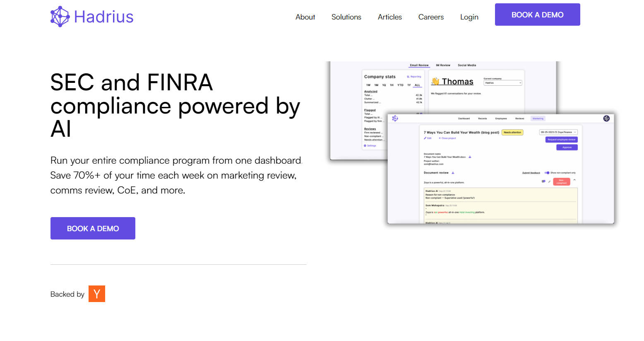644x341 pixels.
Task: Click the download icon next to Document review
Action: (x=453, y=173)
